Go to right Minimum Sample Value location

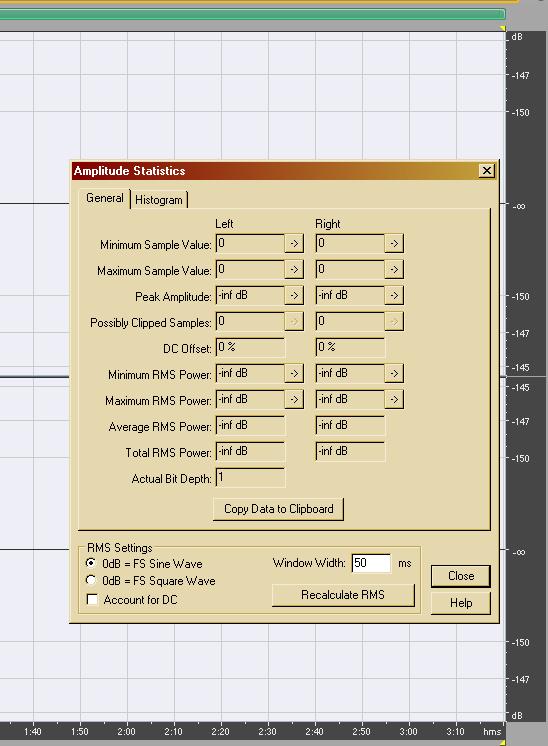[394, 244]
